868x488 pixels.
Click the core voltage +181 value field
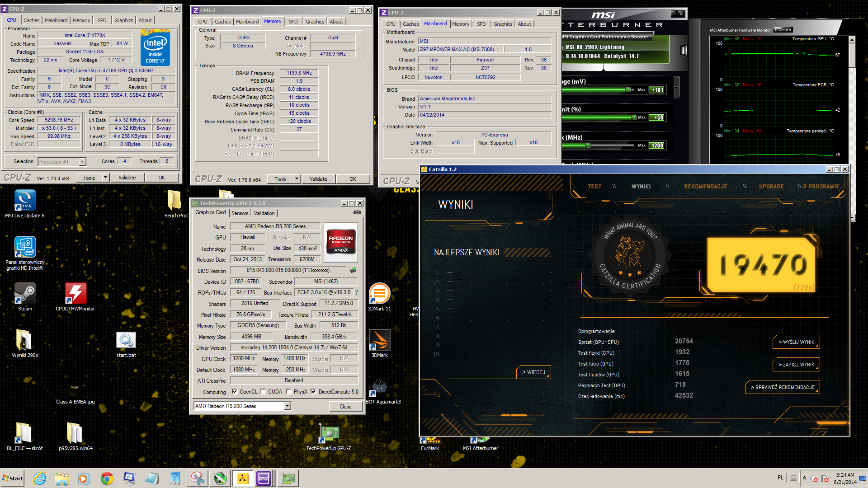coord(657,90)
